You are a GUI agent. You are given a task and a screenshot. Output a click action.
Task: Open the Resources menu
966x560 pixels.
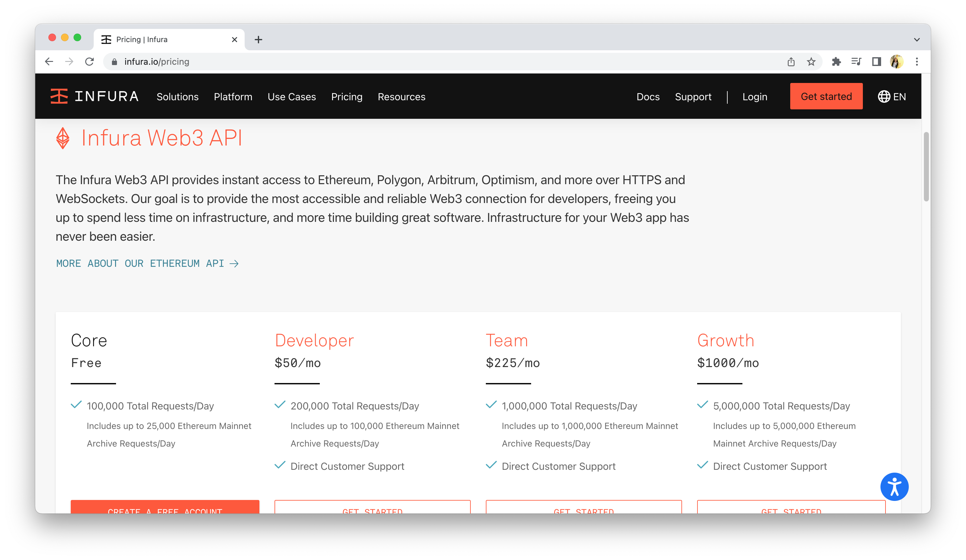[401, 96]
